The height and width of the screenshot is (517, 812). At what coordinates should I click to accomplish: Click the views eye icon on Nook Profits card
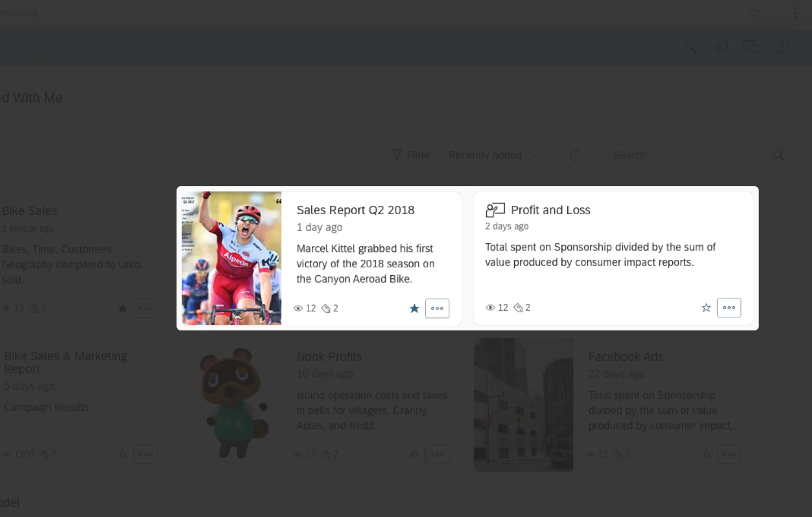click(298, 454)
